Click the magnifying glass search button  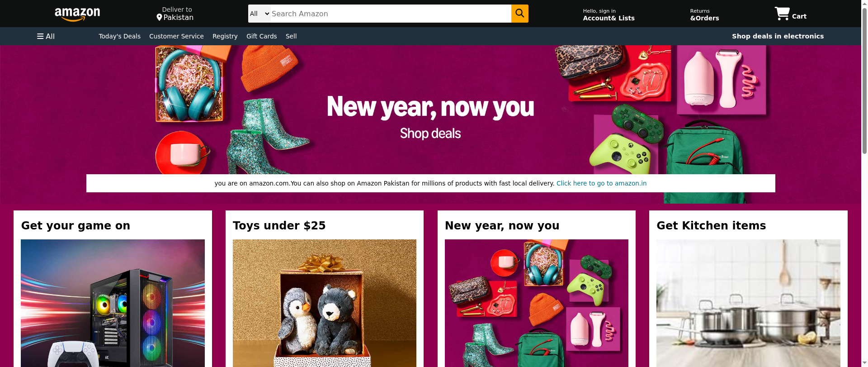tap(519, 14)
